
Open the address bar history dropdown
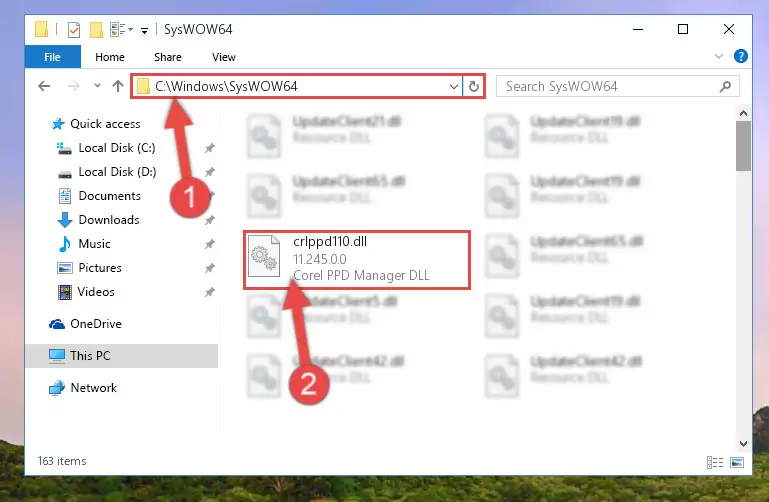[x=454, y=87]
